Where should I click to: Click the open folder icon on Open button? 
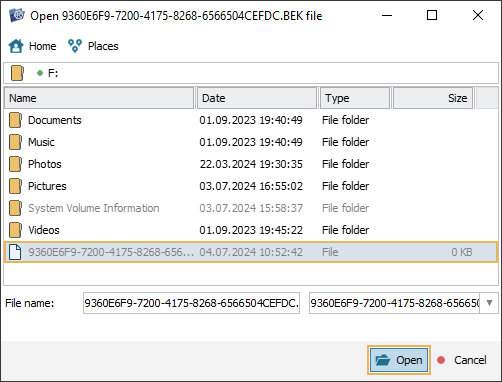(x=382, y=360)
